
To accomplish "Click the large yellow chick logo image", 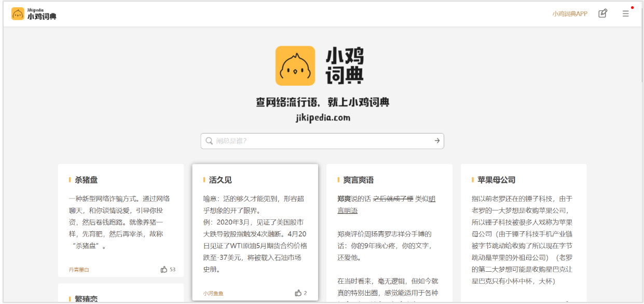I will coord(295,65).
